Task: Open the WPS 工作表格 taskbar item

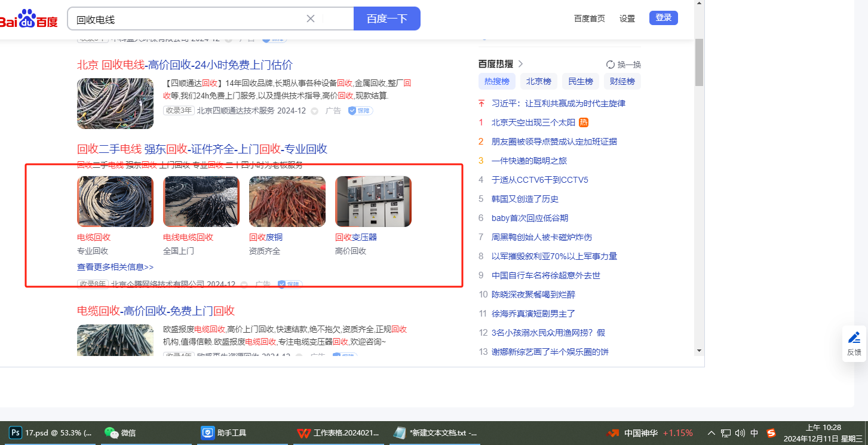Action: 339,433
